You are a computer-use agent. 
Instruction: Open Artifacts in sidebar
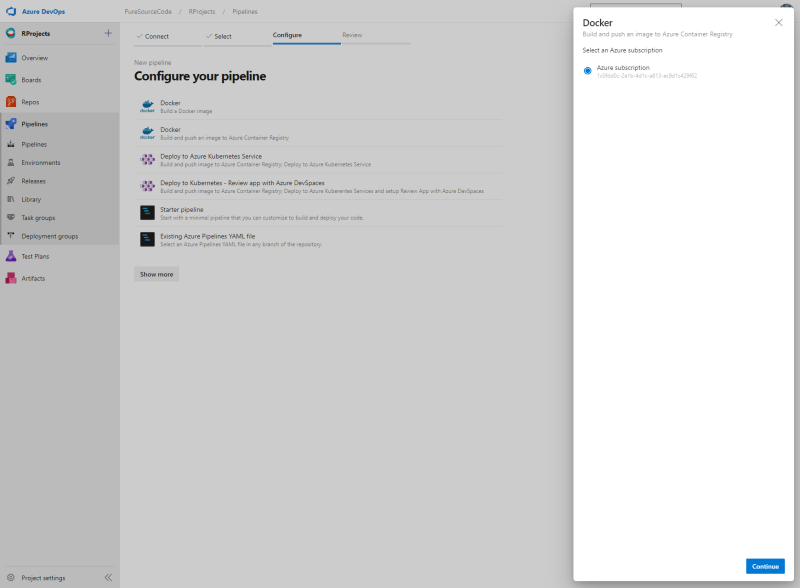pos(33,279)
